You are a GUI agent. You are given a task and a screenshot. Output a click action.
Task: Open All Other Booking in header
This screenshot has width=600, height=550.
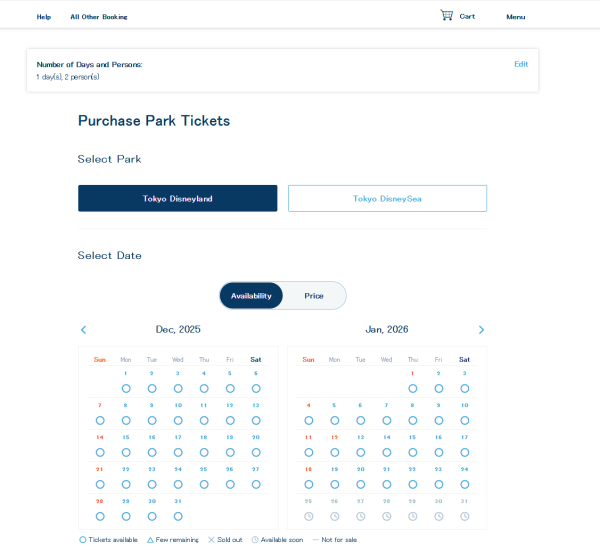pos(99,17)
